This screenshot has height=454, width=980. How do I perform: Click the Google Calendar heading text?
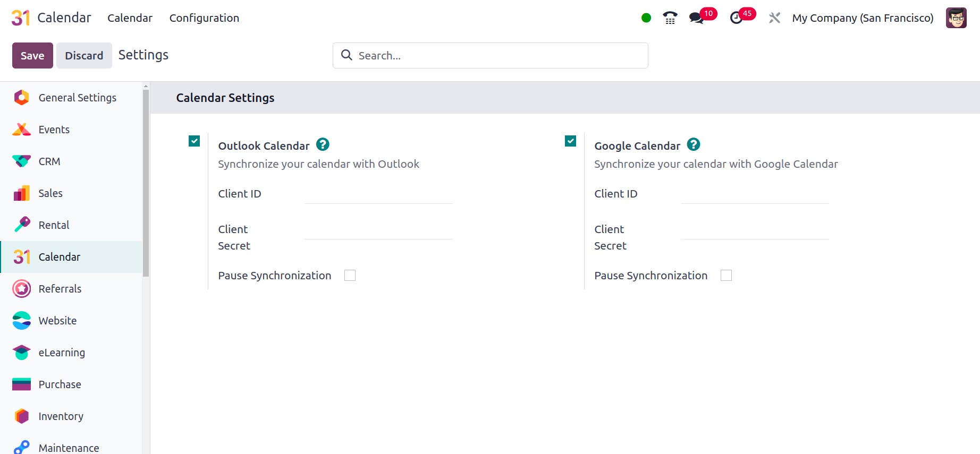[x=637, y=145]
